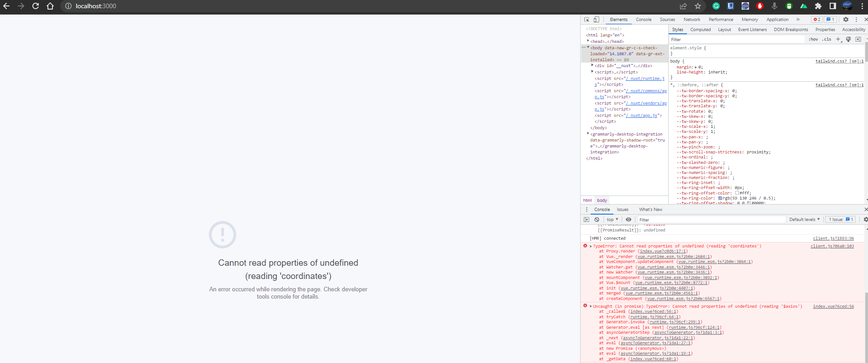This screenshot has width=868, height=363.
Task: Open the console drawer three-dot menu
Action: 587,210
